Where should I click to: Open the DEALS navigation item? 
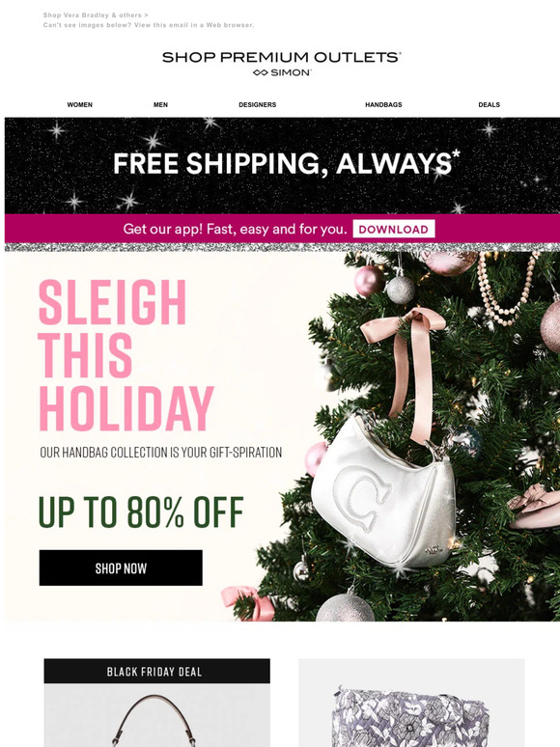(x=489, y=104)
